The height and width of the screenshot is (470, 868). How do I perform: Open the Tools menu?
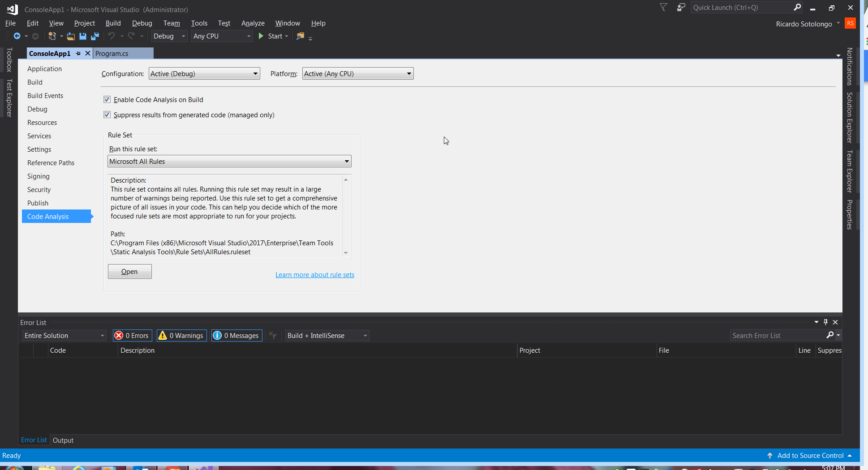point(199,23)
